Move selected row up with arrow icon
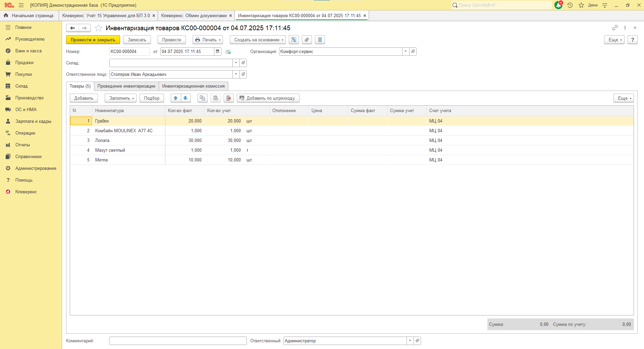This screenshot has width=644, height=349. 176,98
